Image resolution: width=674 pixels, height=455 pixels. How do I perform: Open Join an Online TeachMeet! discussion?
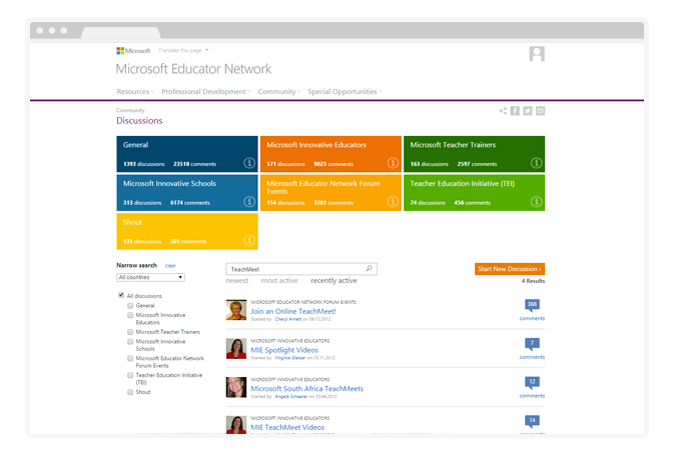click(294, 311)
